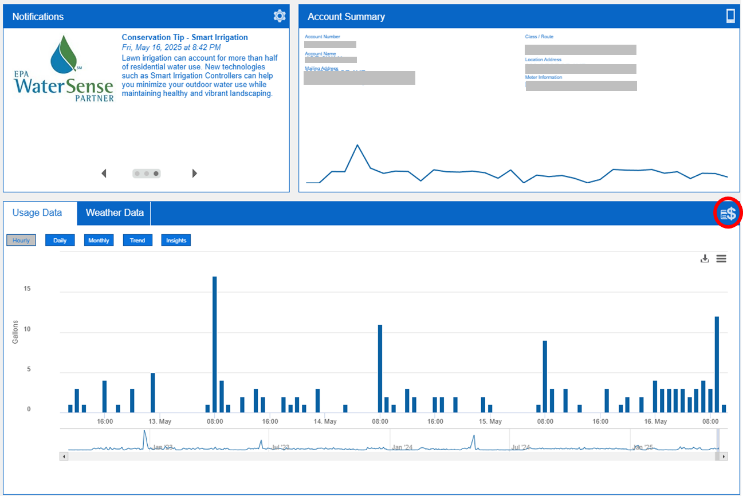Open notification settings gear icon
This screenshot has height=496, width=743.
point(280,16)
